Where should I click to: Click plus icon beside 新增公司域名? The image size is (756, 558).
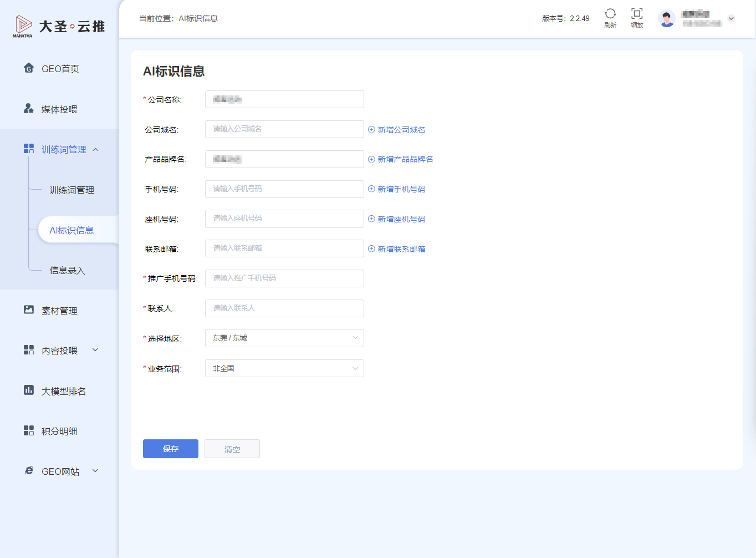pyautogui.click(x=371, y=129)
